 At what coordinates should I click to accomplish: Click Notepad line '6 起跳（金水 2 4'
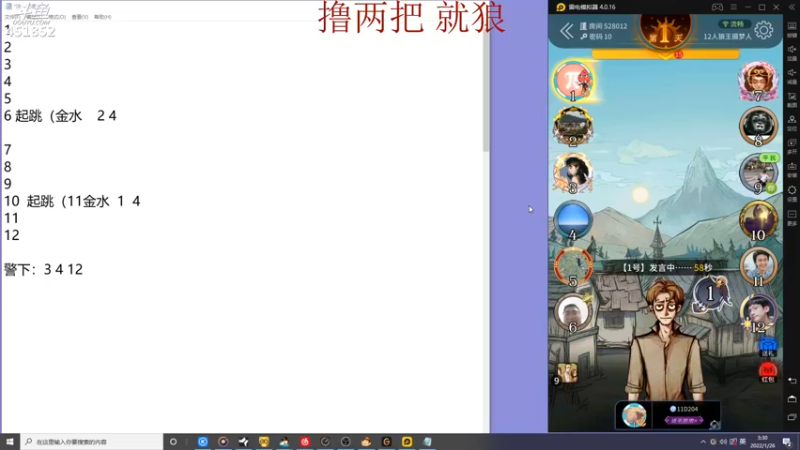60,116
